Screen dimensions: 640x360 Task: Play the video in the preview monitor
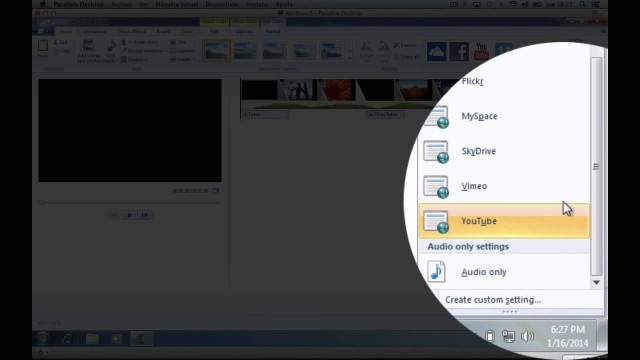point(129,215)
